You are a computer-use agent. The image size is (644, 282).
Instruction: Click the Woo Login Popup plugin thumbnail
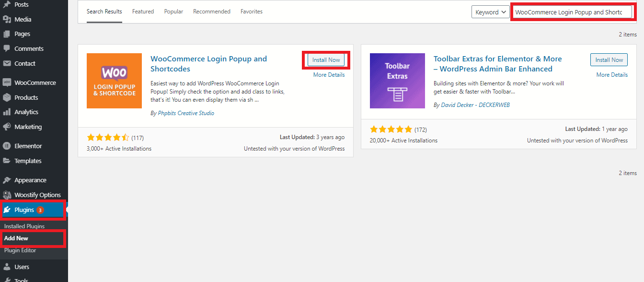(x=114, y=81)
